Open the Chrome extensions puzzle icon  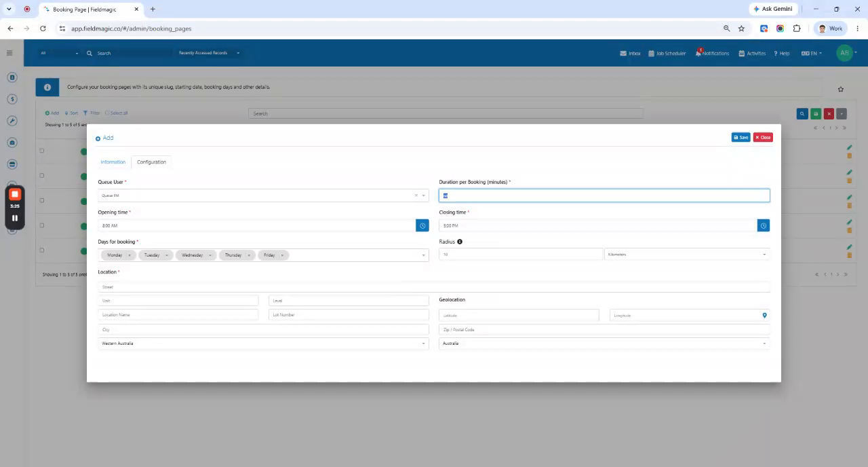(797, 29)
